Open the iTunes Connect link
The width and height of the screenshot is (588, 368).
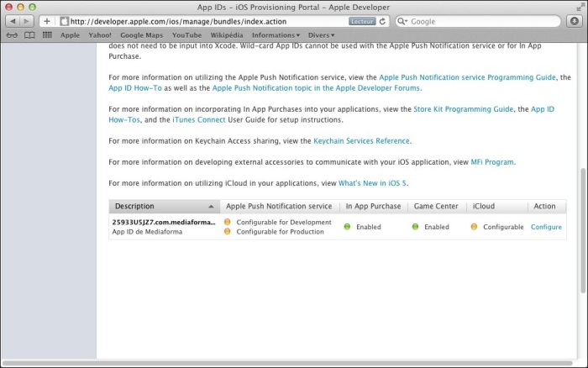coord(199,119)
